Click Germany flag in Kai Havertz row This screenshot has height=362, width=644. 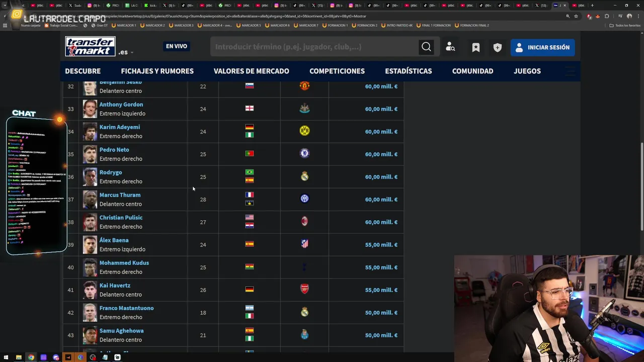click(250, 289)
